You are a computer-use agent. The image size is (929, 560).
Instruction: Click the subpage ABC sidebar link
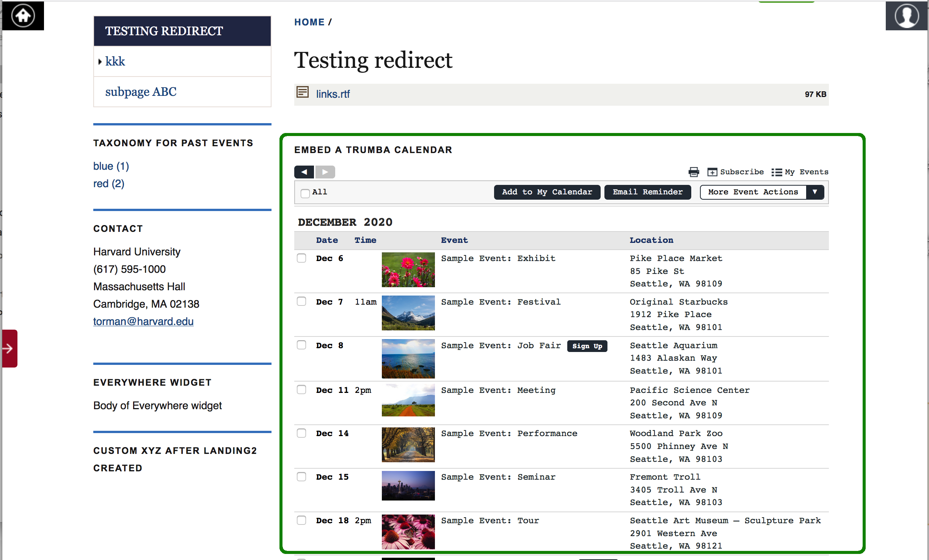(x=141, y=91)
